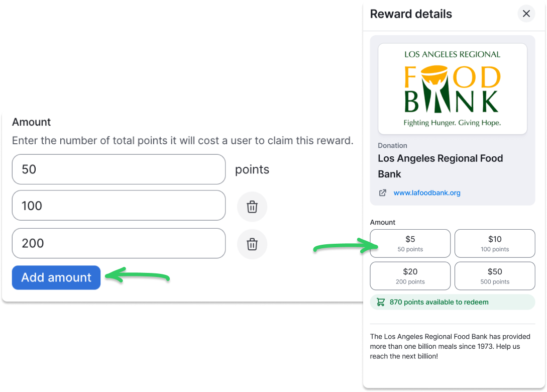Click the Add amount button

[56, 277]
